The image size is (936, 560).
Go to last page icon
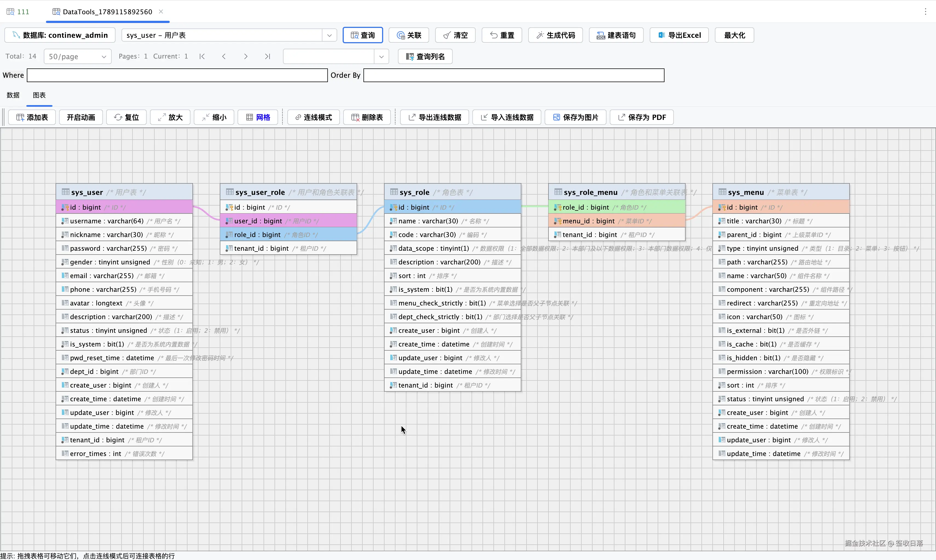pos(267,57)
